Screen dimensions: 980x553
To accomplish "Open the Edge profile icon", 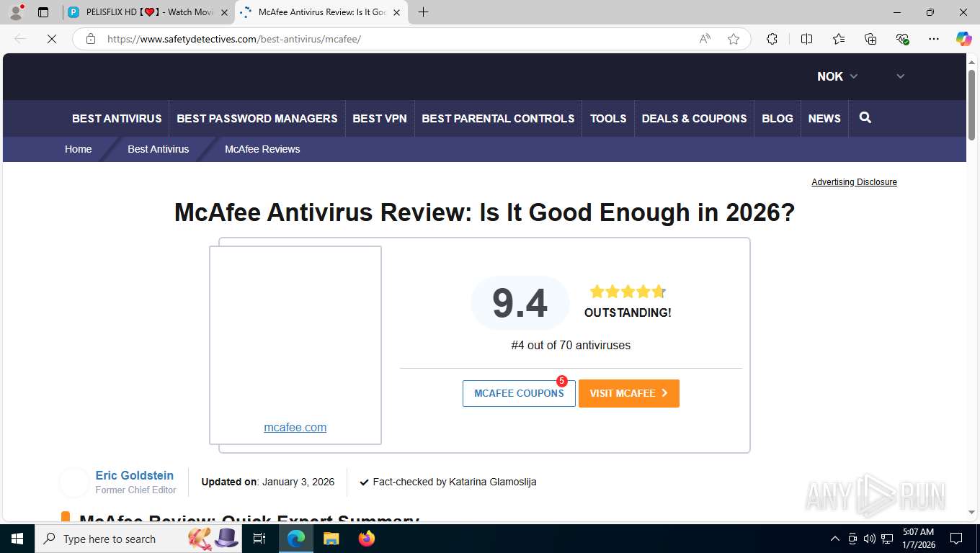I will click(16, 12).
